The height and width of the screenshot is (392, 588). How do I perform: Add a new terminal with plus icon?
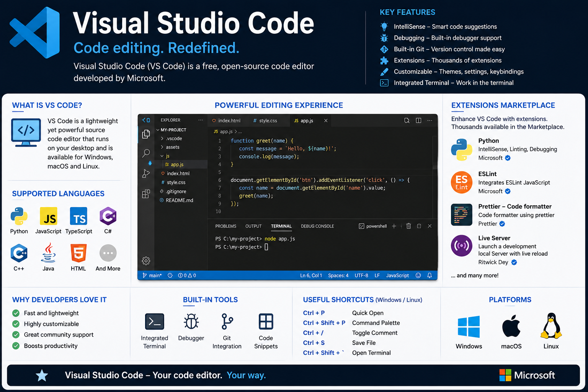394,226
